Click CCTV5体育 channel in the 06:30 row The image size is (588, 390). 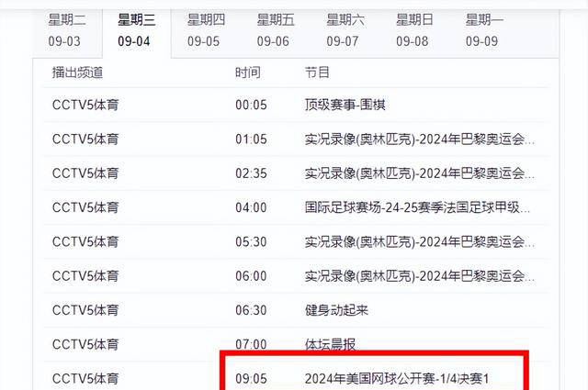pos(85,310)
